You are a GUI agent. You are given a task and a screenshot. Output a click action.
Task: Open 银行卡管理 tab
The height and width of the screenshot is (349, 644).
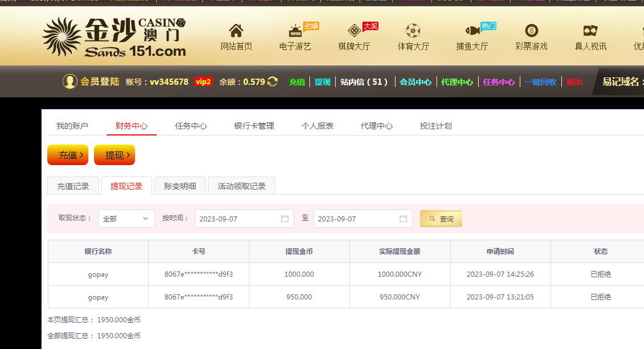click(x=254, y=126)
